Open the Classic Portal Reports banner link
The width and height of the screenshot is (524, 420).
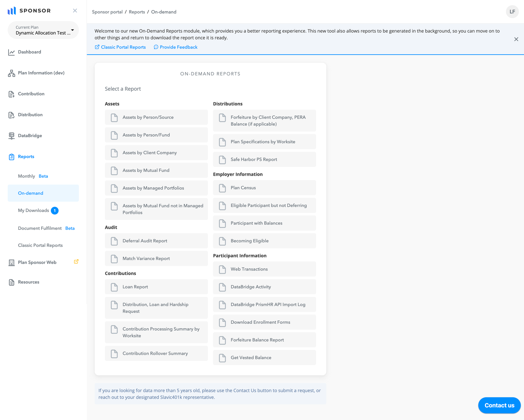tap(120, 47)
